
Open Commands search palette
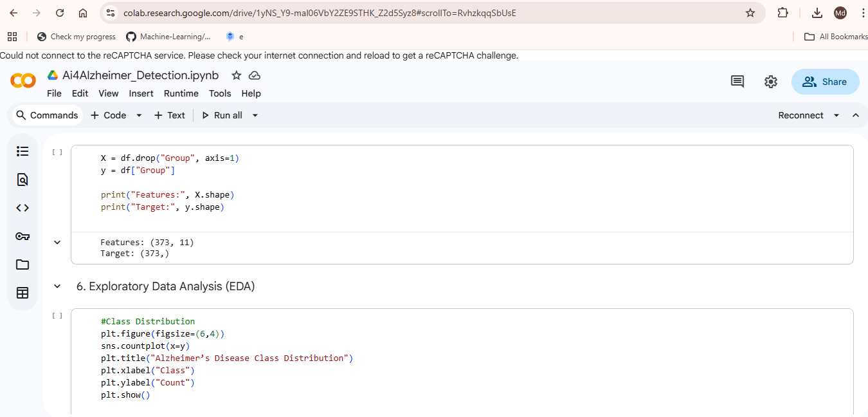click(x=47, y=115)
